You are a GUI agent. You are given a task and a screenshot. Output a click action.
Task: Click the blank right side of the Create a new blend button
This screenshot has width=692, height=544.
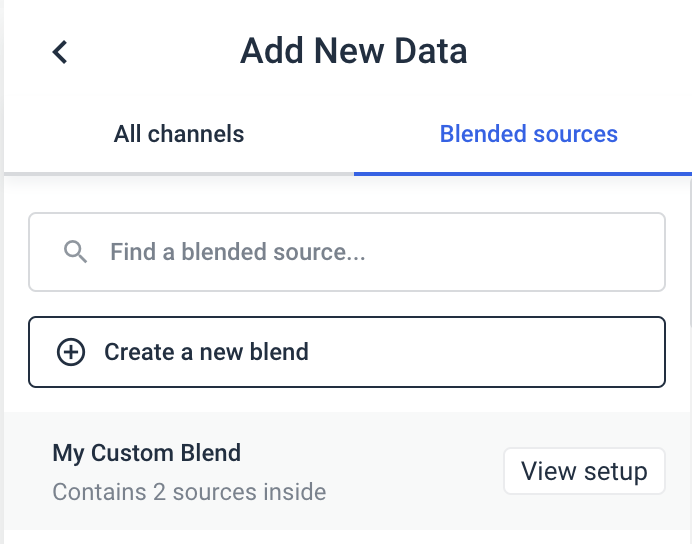520,352
